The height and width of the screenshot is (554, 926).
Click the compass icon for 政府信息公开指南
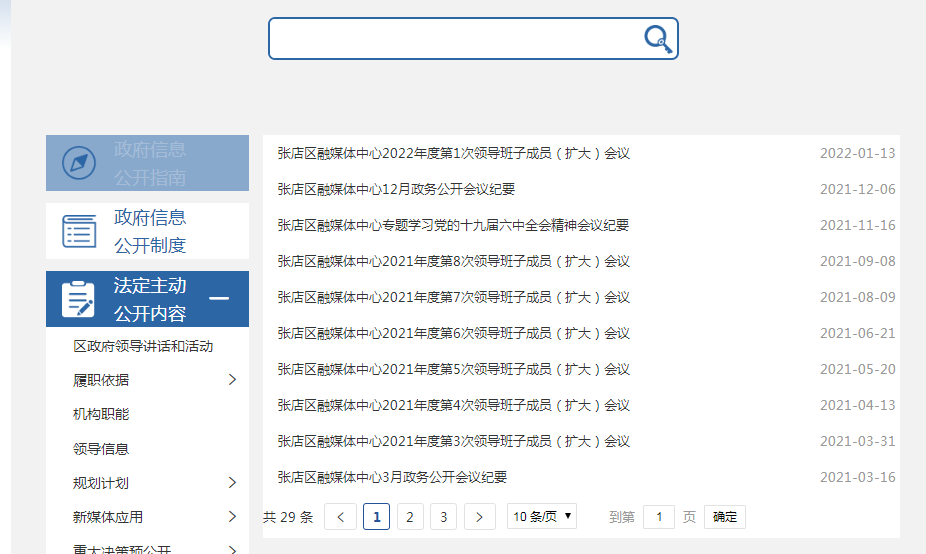click(79, 163)
